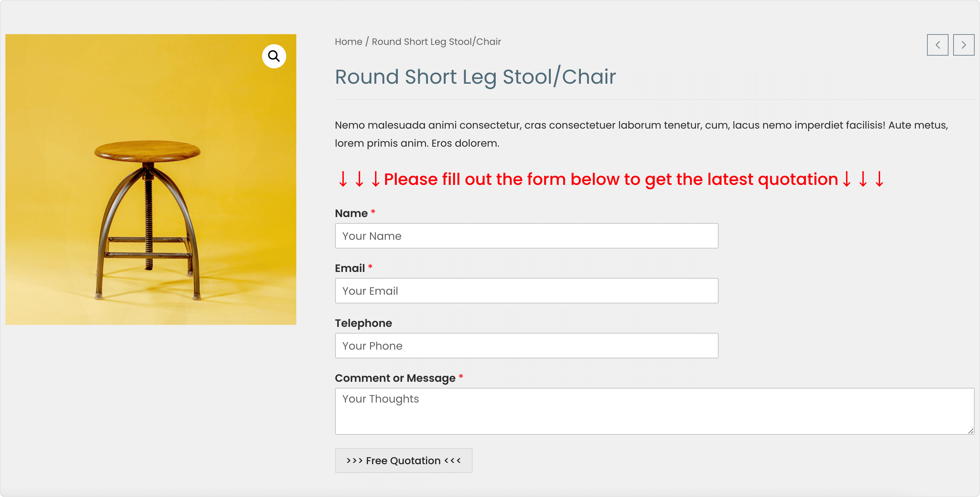Click the Round Short Leg Stool/Chair breadcrumb text
The image size is (980, 497).
click(x=436, y=42)
